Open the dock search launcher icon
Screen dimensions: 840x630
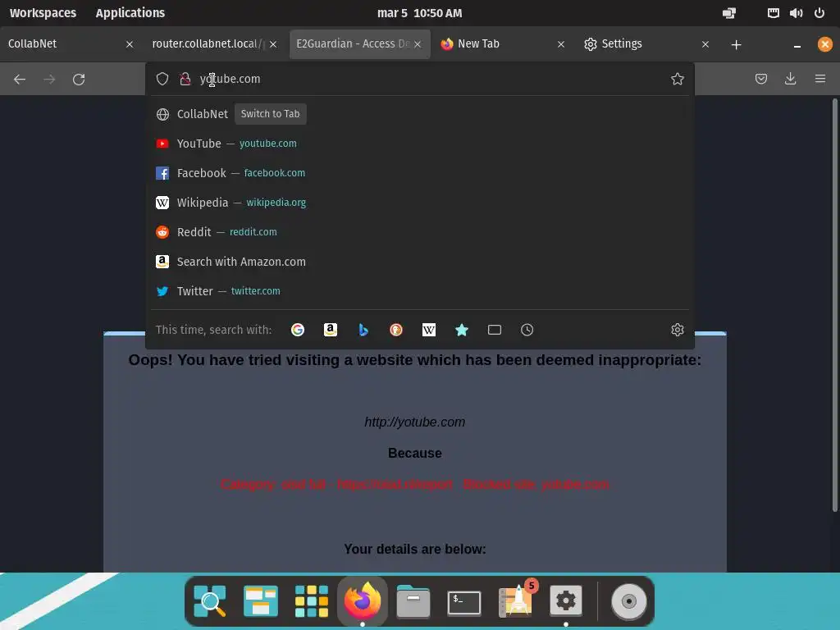click(209, 601)
